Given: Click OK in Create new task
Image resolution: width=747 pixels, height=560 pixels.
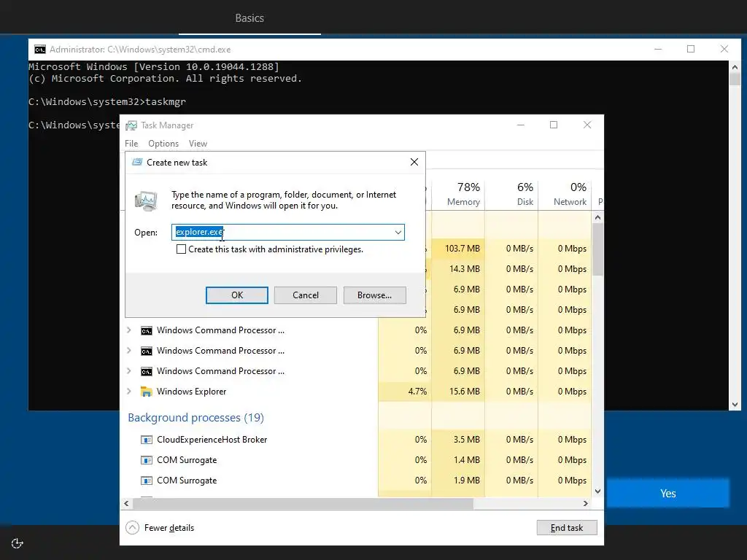Looking at the screenshot, I should click(237, 295).
